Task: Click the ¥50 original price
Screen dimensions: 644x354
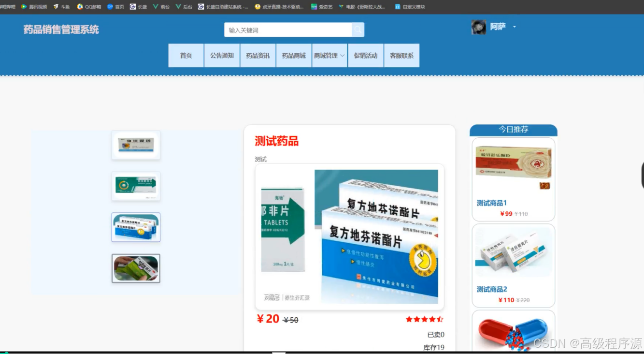Action: [x=291, y=320]
